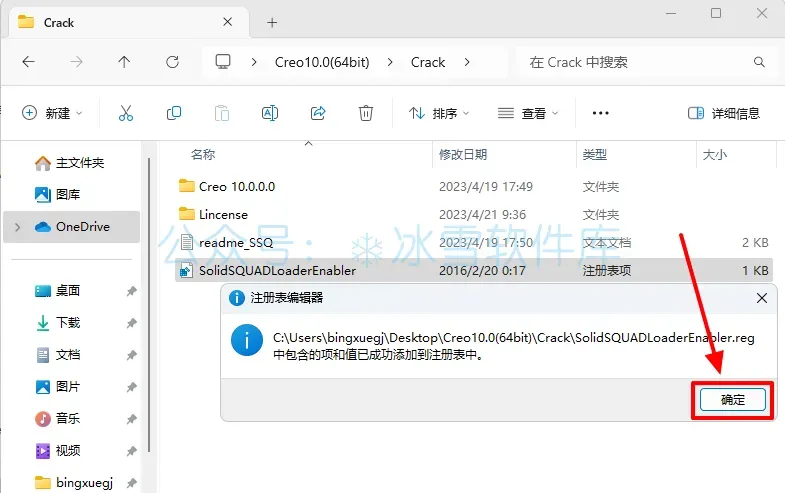
Task: Sort by 名称 column header
Action: (203, 155)
